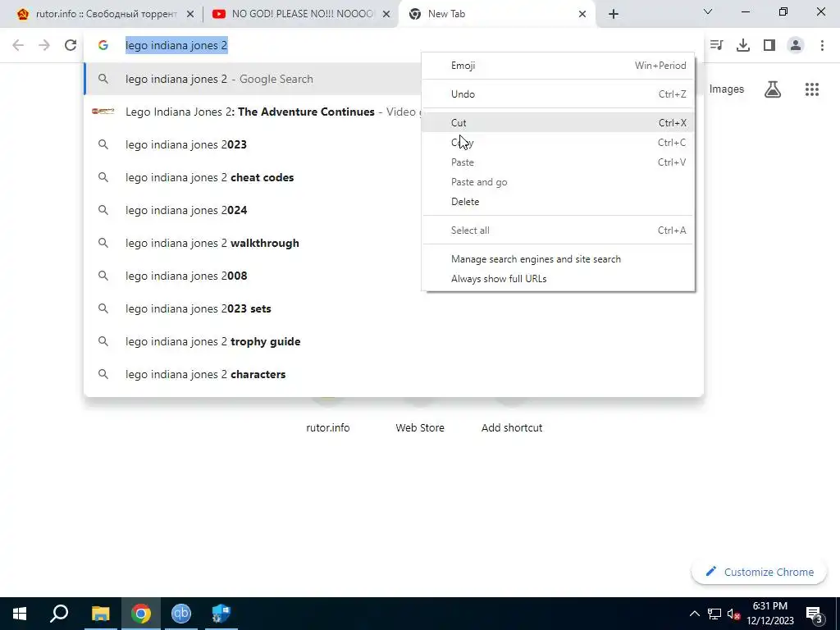Pick suggestion lego indiana jones 2023 sets
The image size is (840, 630).
393,308
